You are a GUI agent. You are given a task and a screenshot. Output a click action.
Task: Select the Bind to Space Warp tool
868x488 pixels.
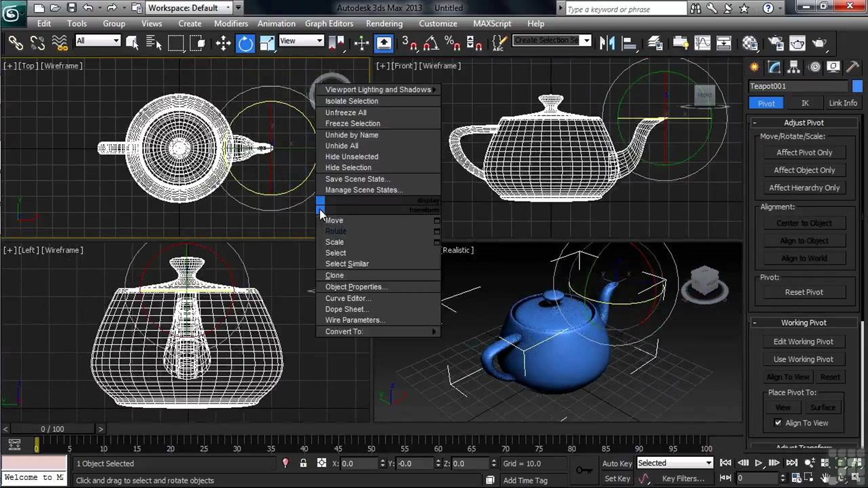point(60,43)
